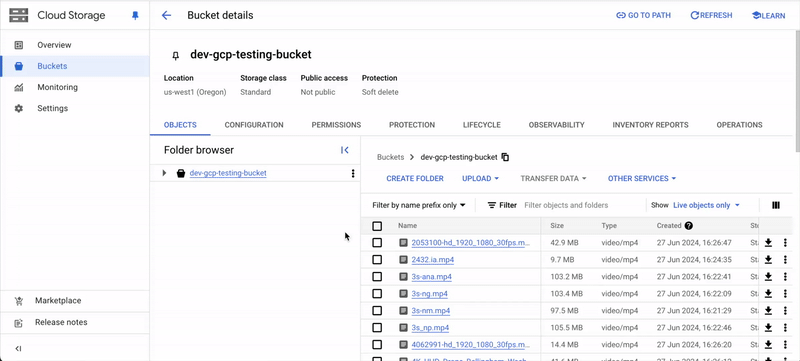The width and height of the screenshot is (800, 361).
Task: Open dev-gcp-testing-bucket link in folder browser
Action: pyautogui.click(x=228, y=173)
